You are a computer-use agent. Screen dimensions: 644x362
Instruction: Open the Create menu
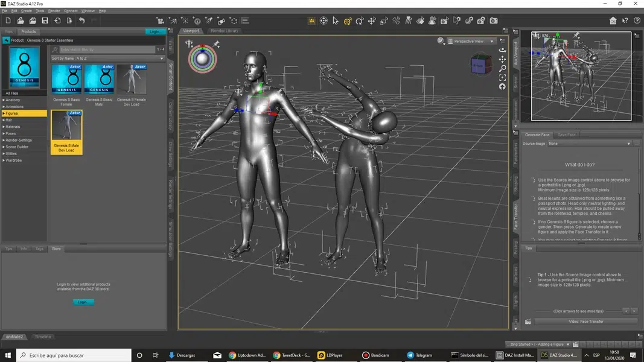pyautogui.click(x=27, y=11)
